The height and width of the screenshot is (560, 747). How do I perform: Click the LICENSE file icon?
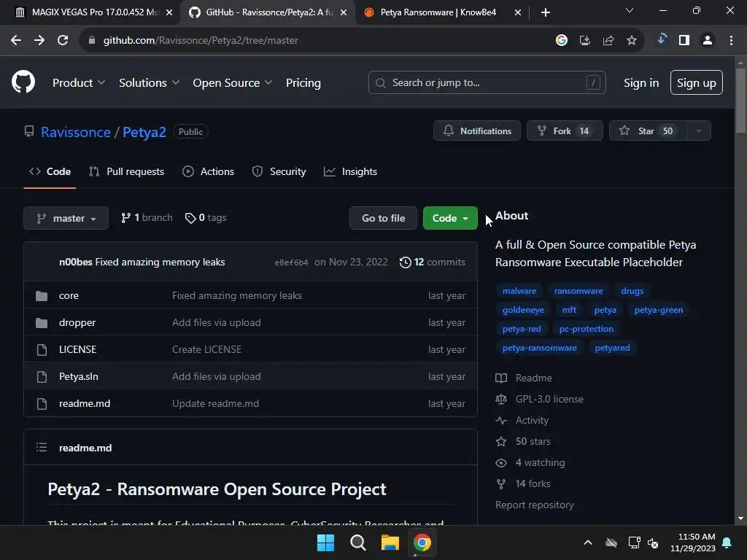tap(42, 350)
